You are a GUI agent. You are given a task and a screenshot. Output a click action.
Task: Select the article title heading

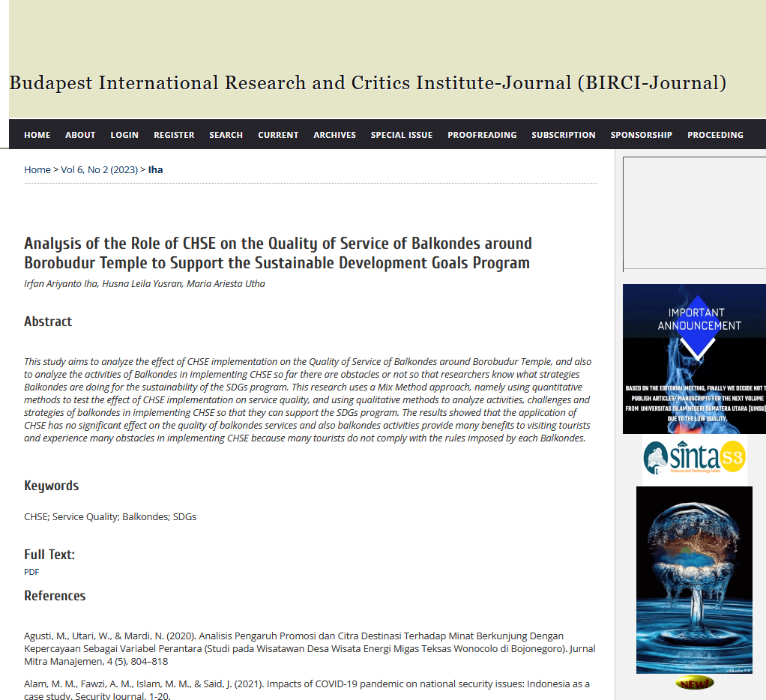click(x=278, y=253)
